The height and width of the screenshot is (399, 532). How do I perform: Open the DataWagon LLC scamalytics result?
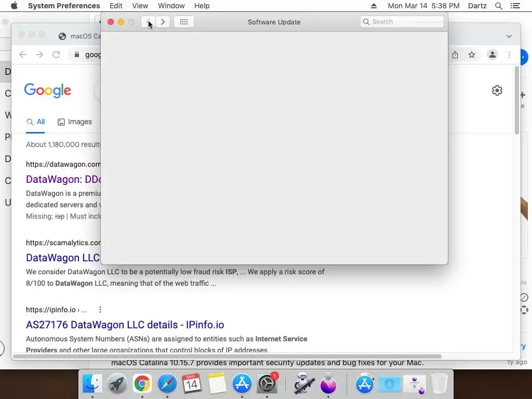click(63, 258)
